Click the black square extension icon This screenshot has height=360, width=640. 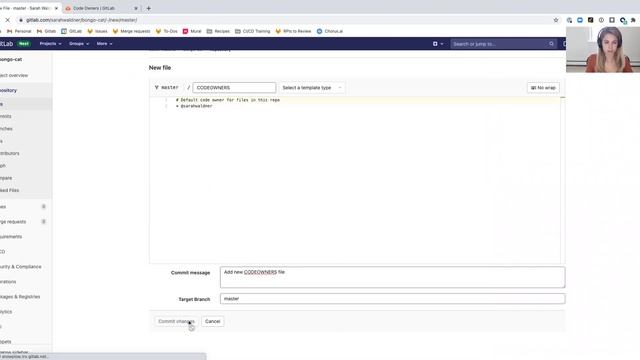click(x=590, y=20)
